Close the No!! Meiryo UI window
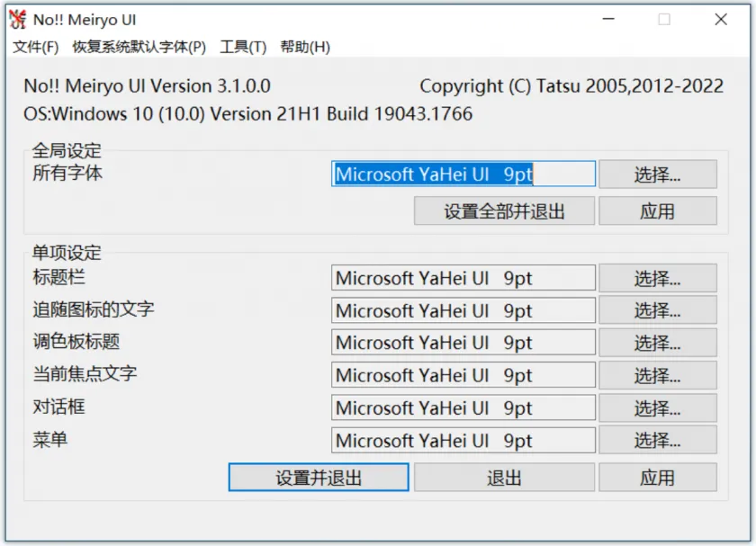This screenshot has width=756, height=546. pos(721,19)
